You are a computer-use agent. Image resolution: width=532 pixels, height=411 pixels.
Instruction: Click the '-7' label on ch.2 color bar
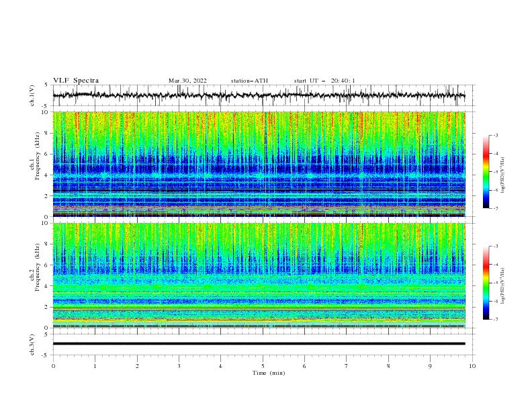pos(495,320)
